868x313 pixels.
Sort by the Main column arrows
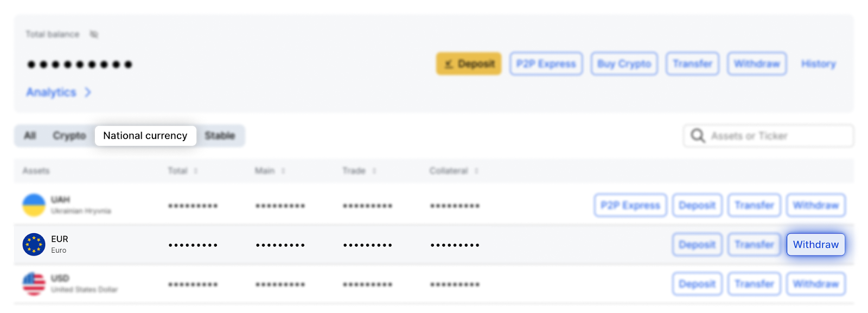click(283, 171)
